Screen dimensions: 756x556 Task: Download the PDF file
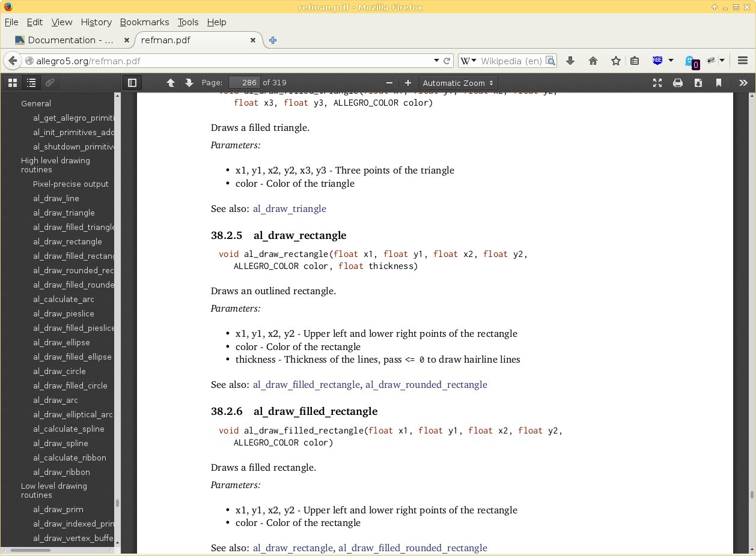(x=698, y=83)
